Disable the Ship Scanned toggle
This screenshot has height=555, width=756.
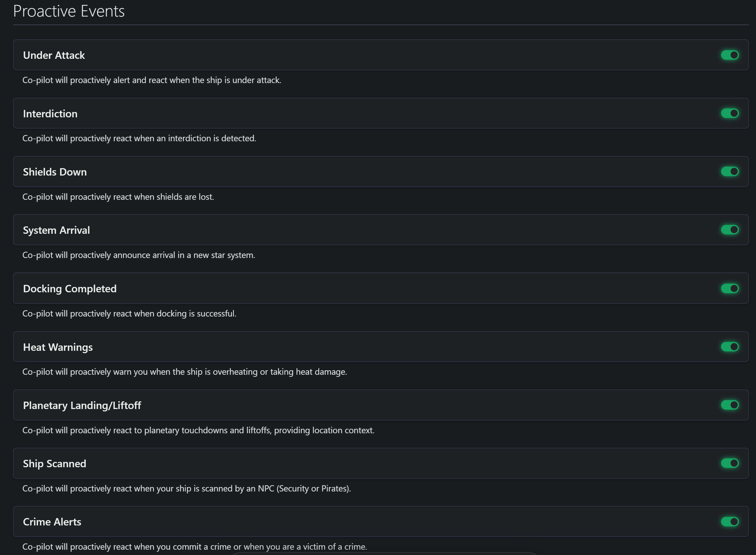[730, 463]
